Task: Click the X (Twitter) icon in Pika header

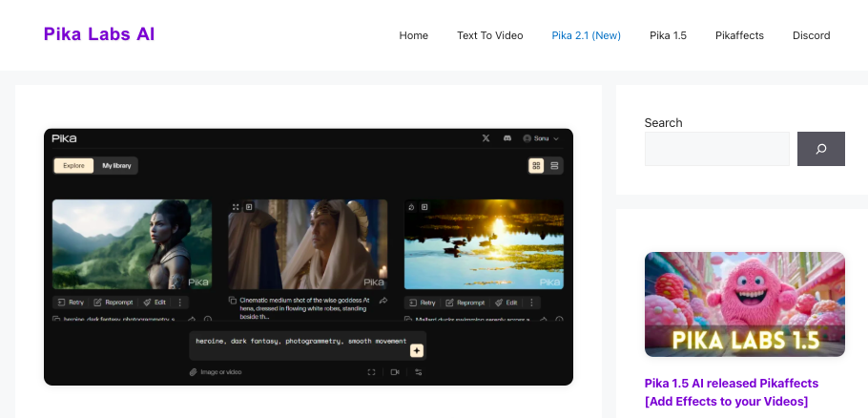Action: click(486, 138)
